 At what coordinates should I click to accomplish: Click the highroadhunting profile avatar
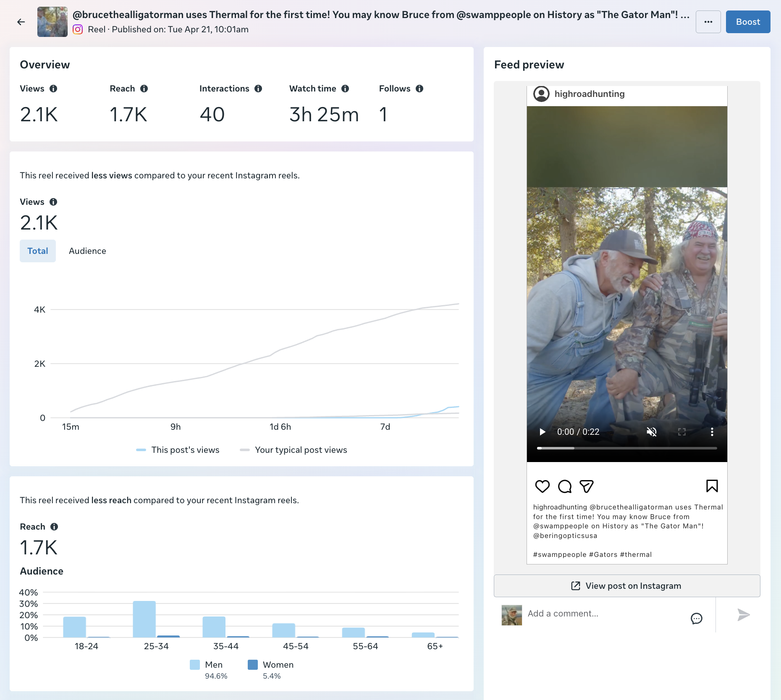pyautogui.click(x=541, y=94)
